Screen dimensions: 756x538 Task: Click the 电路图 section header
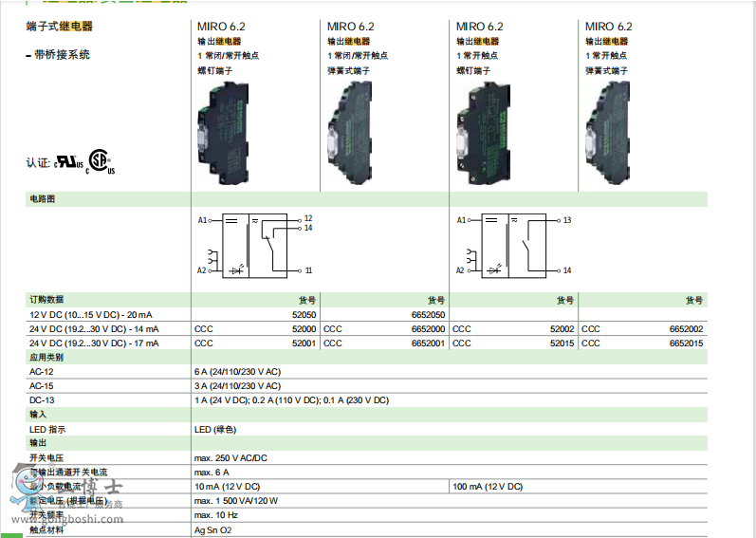click(43, 199)
